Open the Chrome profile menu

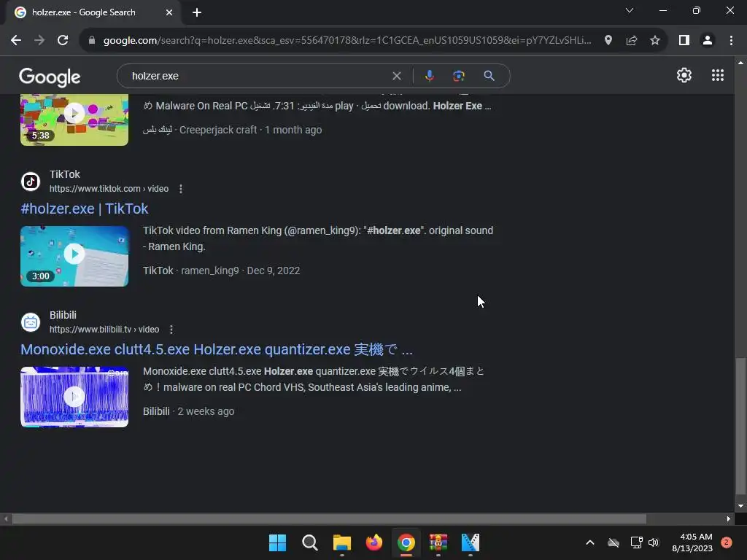(708, 41)
